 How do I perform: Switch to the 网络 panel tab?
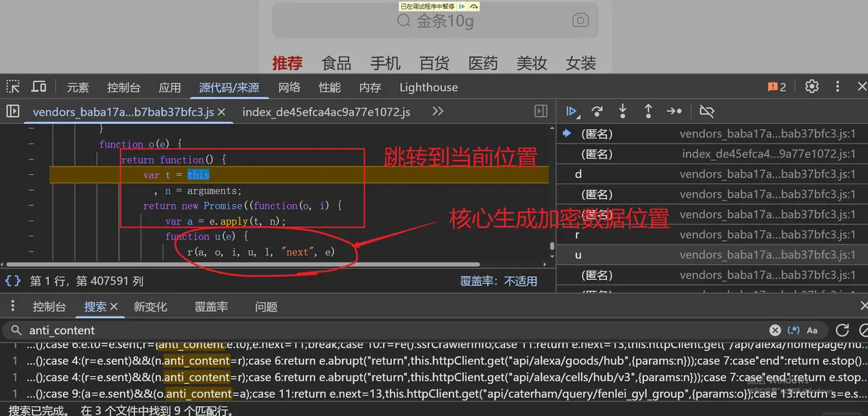coord(289,87)
